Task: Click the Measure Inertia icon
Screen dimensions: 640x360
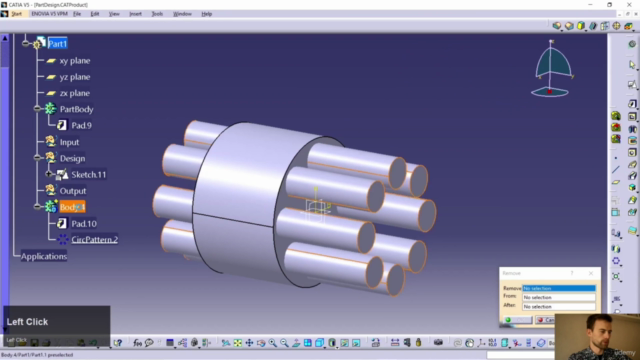Action: pyautogui.click(x=418, y=343)
